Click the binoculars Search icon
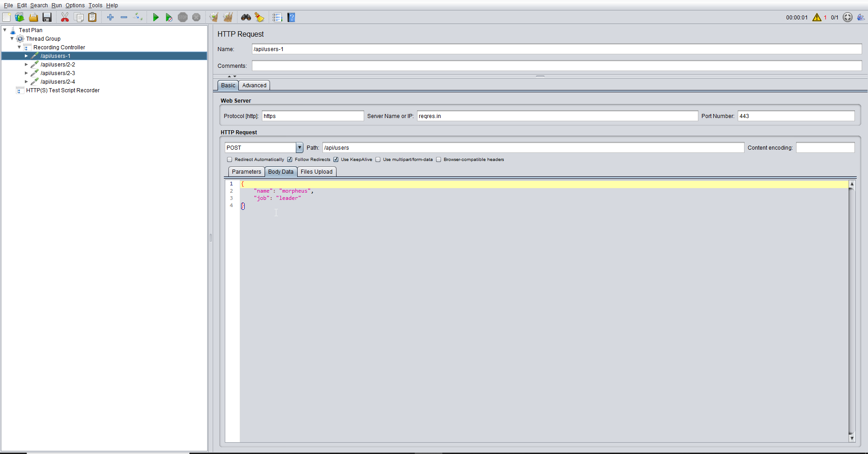This screenshot has height=454, width=868. pyautogui.click(x=246, y=17)
